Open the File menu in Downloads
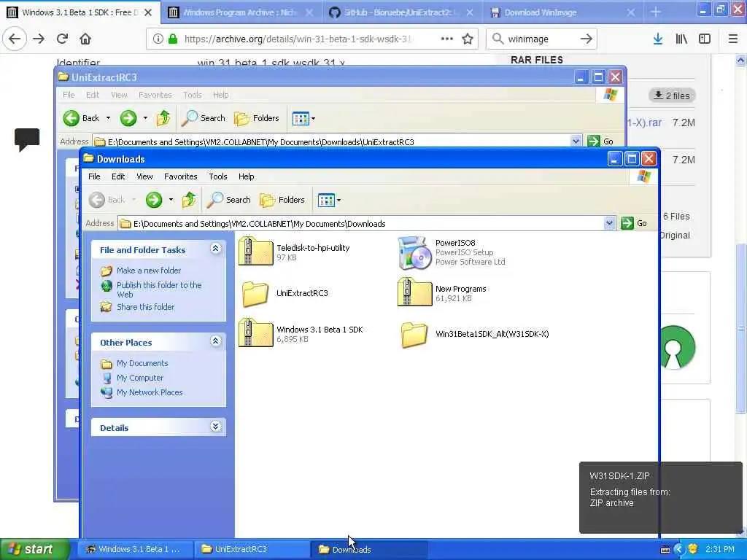The height and width of the screenshot is (560, 747). point(94,176)
